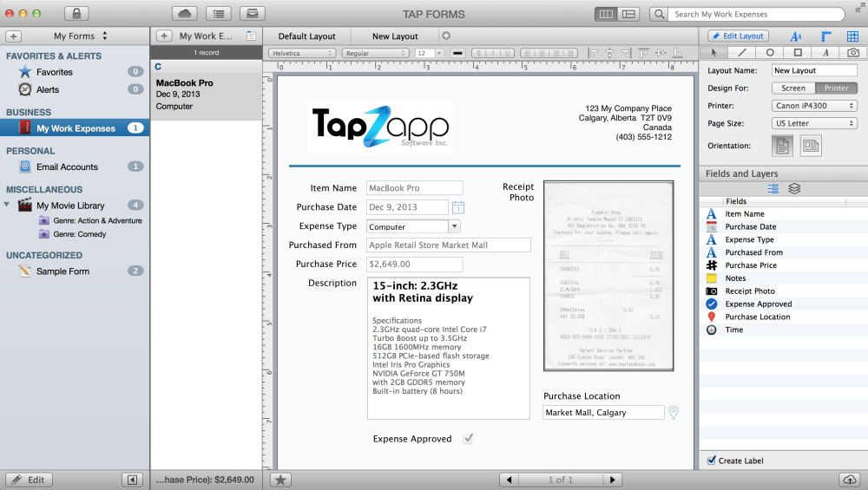Screen dimensions: 868x490
Task: Open the US Letter page size dropdown
Action: [x=814, y=123]
